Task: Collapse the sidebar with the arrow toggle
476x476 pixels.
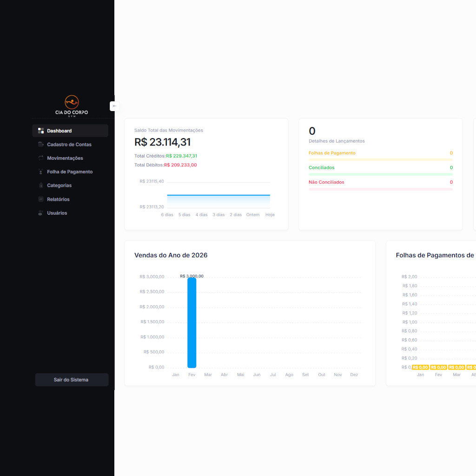Action: pyautogui.click(x=114, y=106)
